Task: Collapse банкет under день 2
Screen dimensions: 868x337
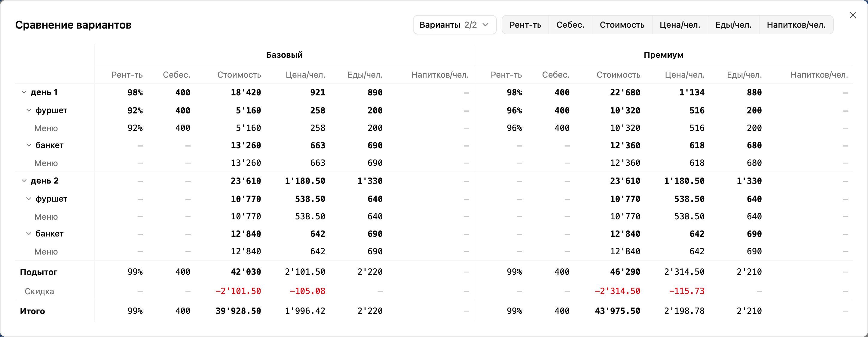Action: (x=29, y=234)
